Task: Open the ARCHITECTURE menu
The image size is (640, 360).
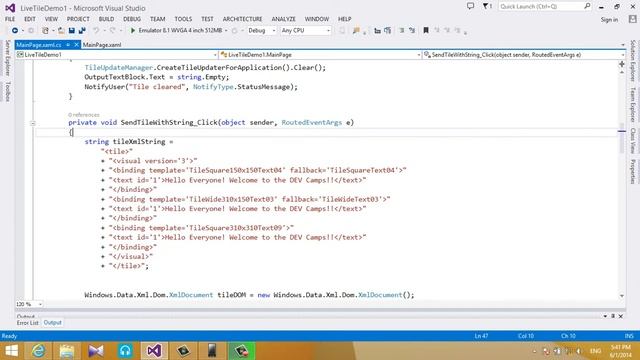Action: pos(242,19)
